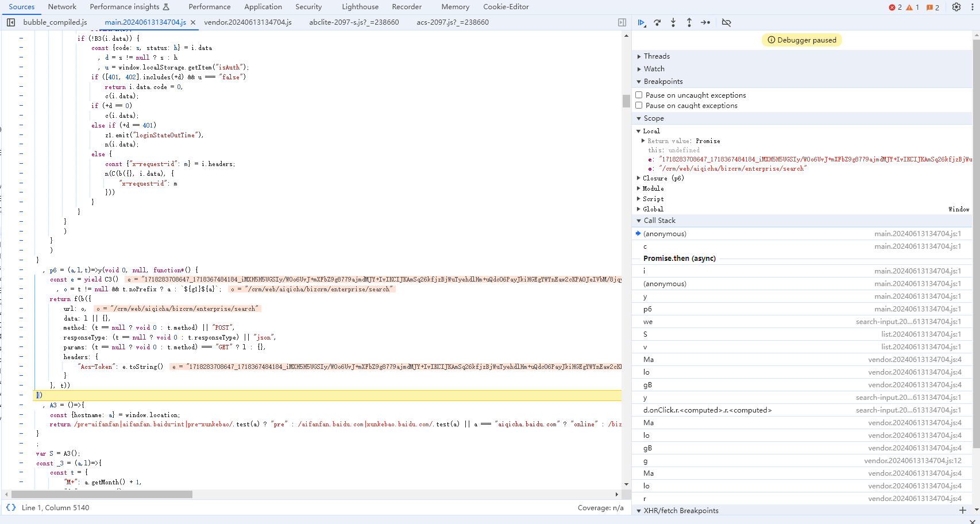This screenshot has height=524, width=980.
Task: Open the DevTools more options menu
Action: (972, 7)
